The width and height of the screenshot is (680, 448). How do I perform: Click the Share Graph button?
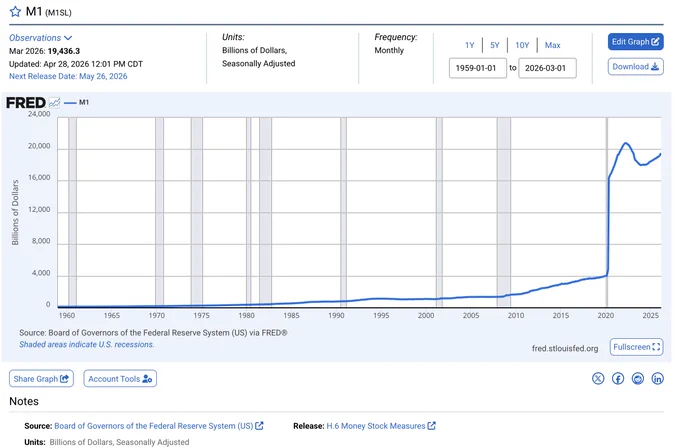(41, 379)
